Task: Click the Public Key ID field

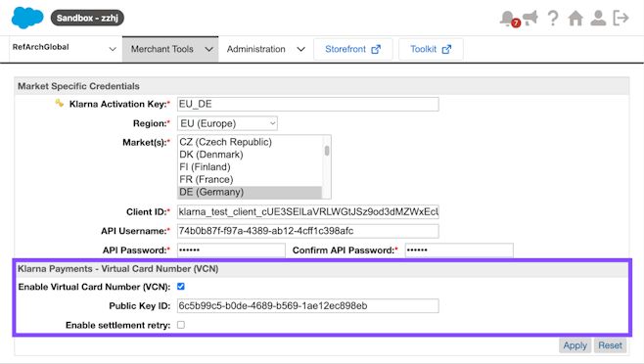Action: click(x=308, y=305)
